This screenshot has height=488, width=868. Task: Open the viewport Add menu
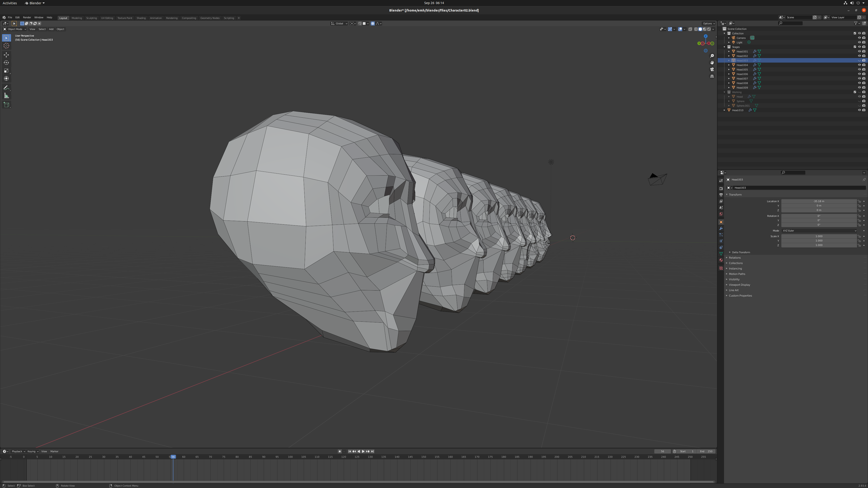(x=51, y=29)
